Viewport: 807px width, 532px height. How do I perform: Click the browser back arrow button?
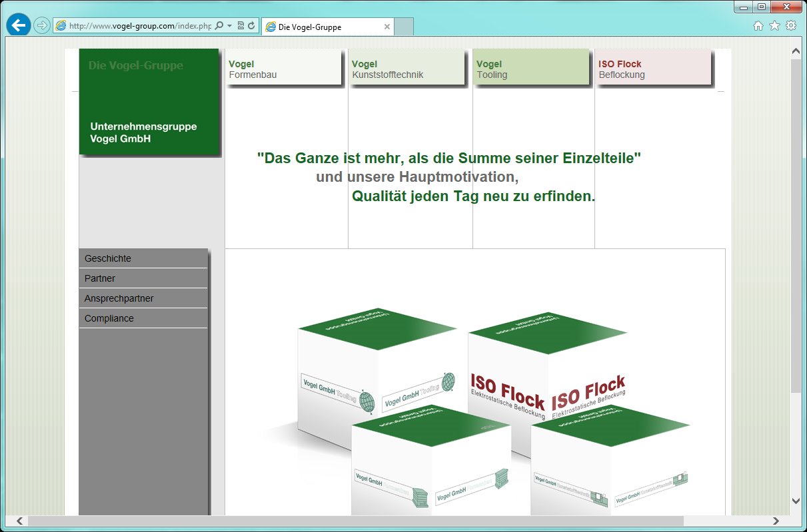pyautogui.click(x=18, y=26)
